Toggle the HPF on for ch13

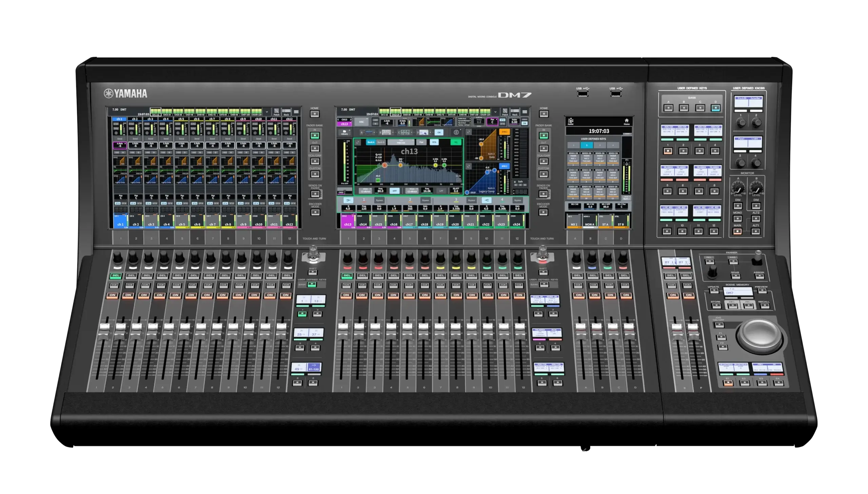coord(395,191)
